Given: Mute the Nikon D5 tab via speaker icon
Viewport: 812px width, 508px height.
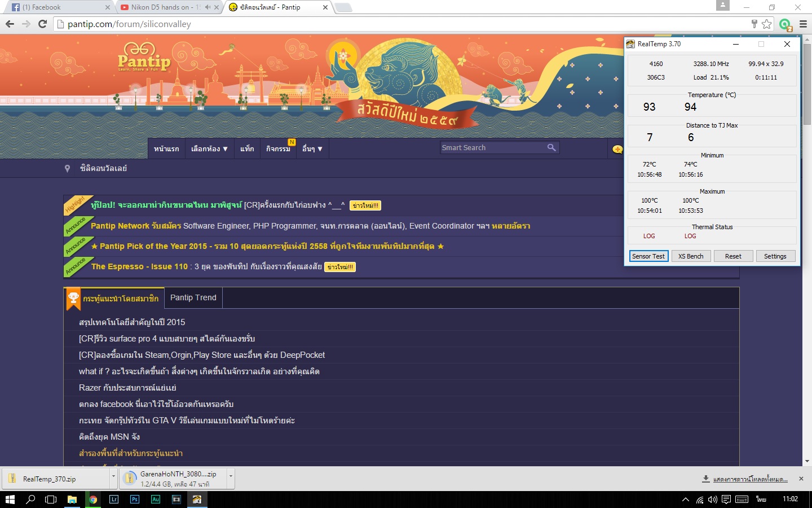Looking at the screenshot, I should pos(208,7).
